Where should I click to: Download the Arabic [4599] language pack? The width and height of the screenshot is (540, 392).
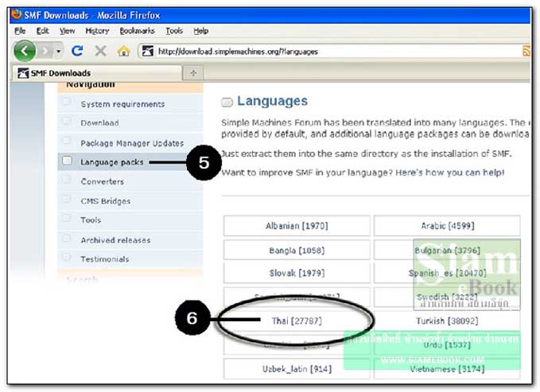448,226
